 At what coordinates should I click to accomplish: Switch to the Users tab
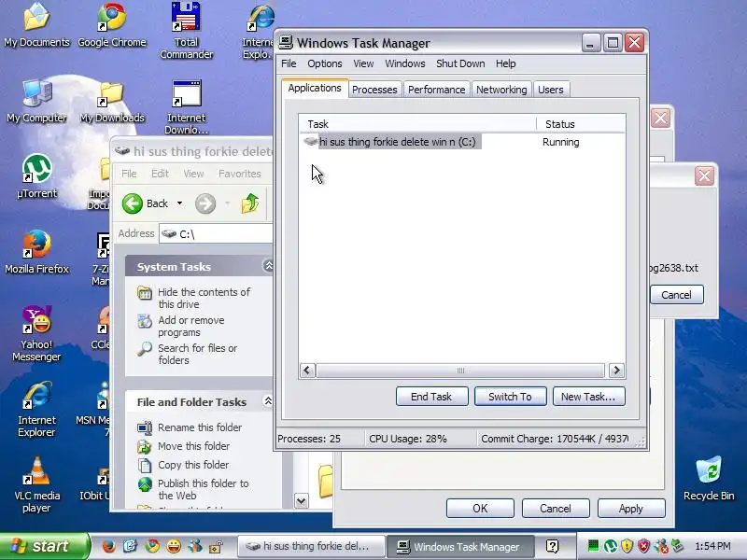551,90
